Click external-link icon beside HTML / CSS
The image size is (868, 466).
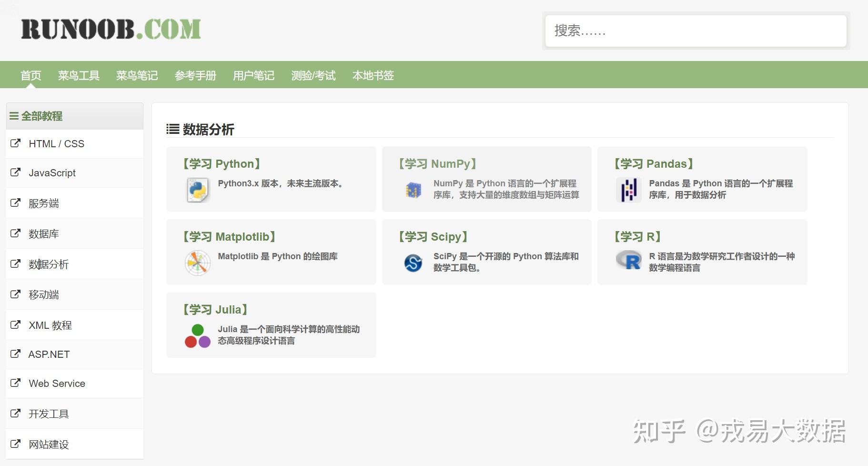(16, 143)
